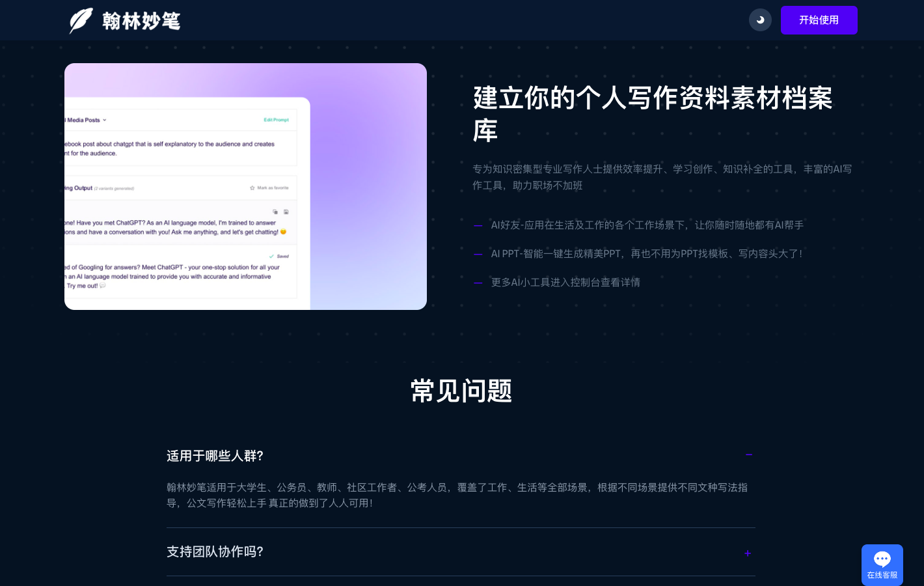Open the Media Posts dropdown chevron
Screen dimensions: 924x586
(x=105, y=120)
